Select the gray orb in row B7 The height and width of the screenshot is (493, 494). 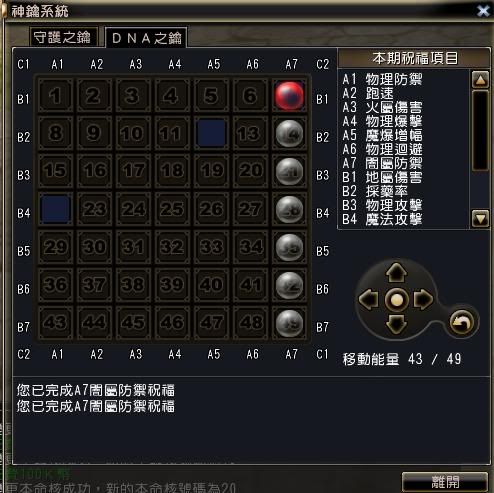(x=289, y=323)
